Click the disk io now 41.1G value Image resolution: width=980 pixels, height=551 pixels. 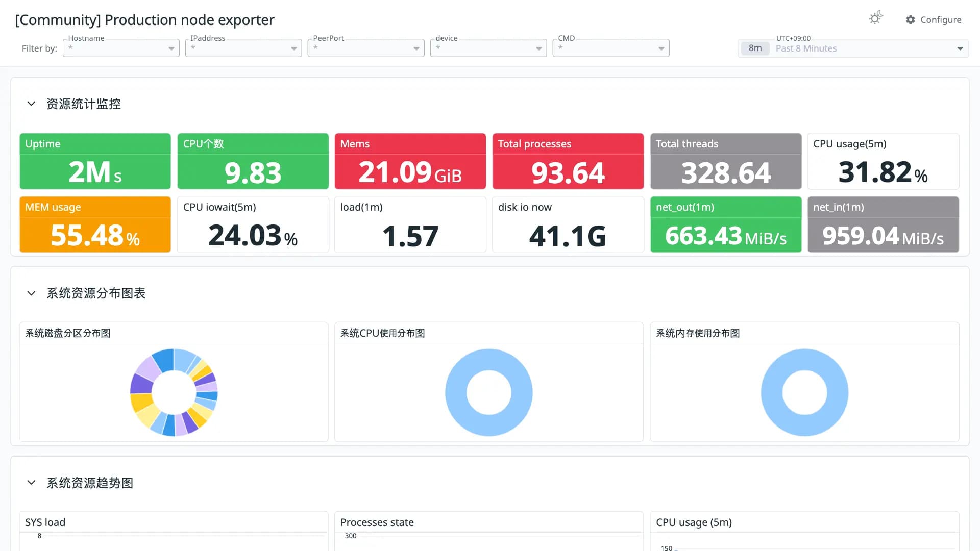click(568, 236)
